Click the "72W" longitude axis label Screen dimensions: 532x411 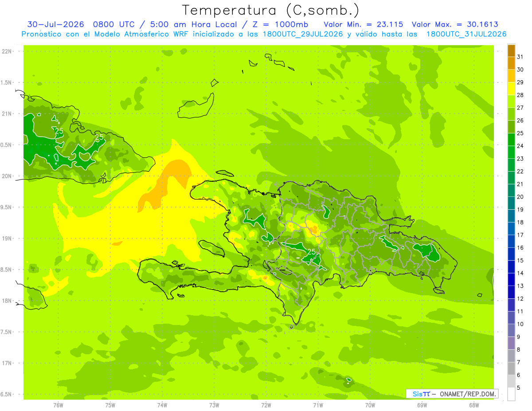click(x=266, y=405)
